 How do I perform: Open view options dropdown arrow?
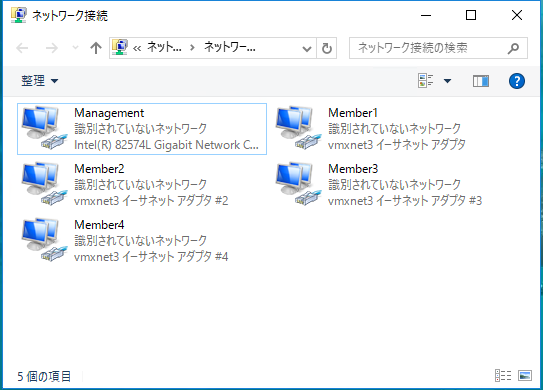pos(447,81)
